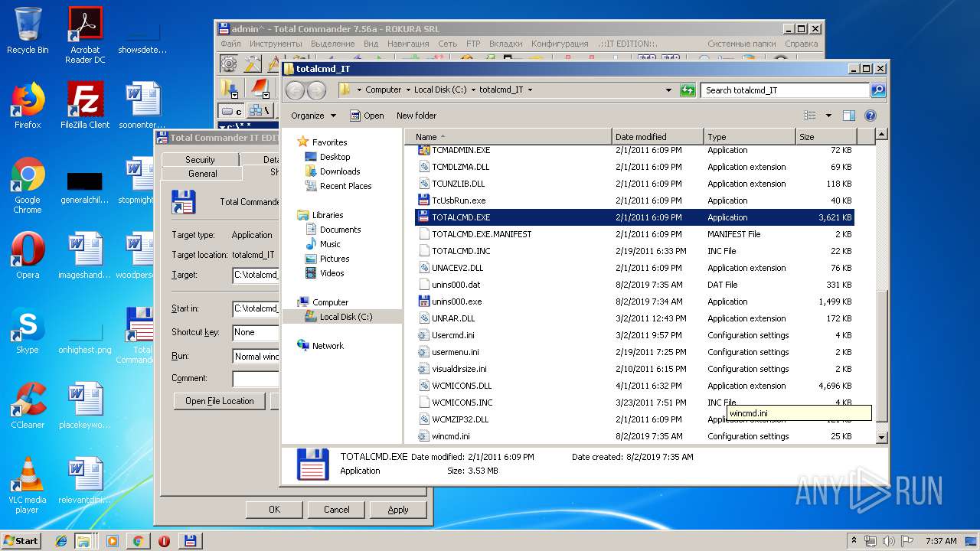This screenshot has height=551, width=980.
Task: Click Windows Media Player taskbar icon
Action: point(112,541)
